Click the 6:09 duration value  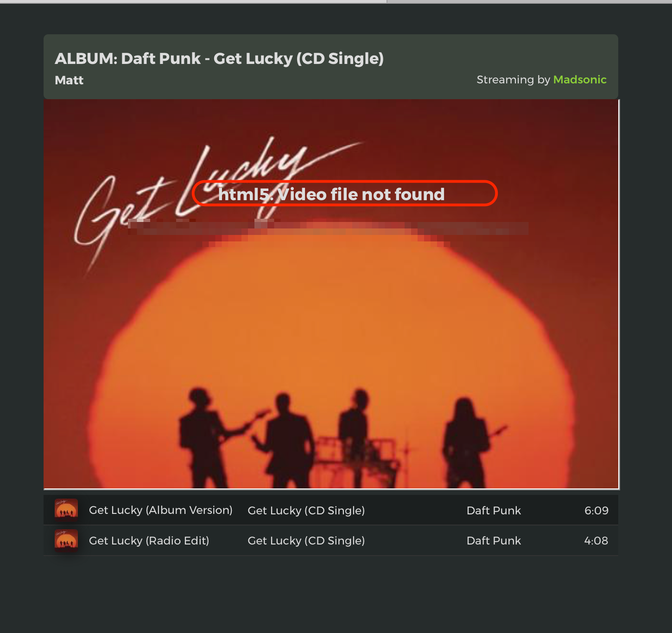coord(596,511)
